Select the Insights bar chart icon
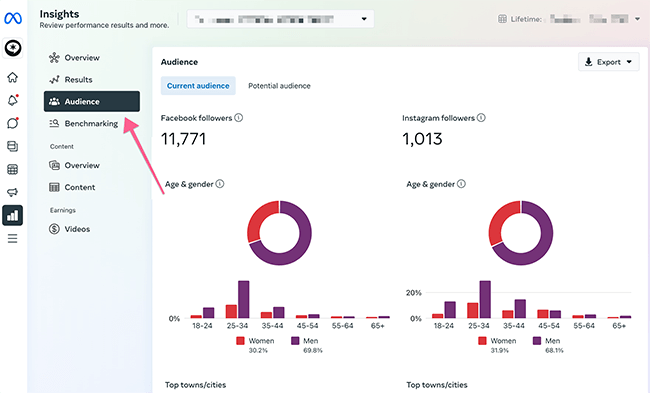The image size is (650, 393). tap(12, 215)
